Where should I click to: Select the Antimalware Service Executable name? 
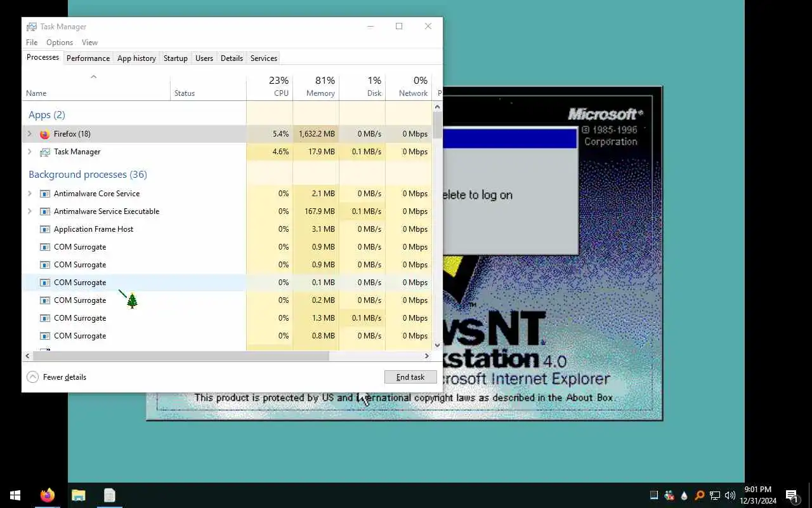(107, 211)
